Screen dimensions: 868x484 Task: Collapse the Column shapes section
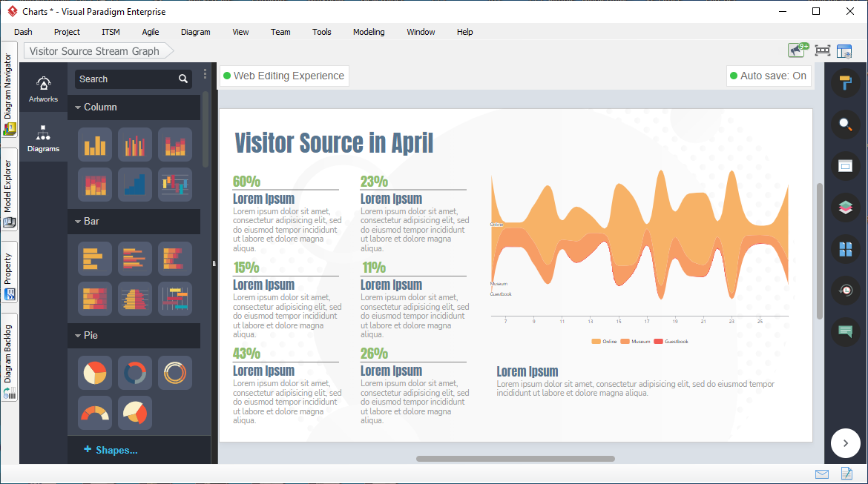(x=134, y=107)
